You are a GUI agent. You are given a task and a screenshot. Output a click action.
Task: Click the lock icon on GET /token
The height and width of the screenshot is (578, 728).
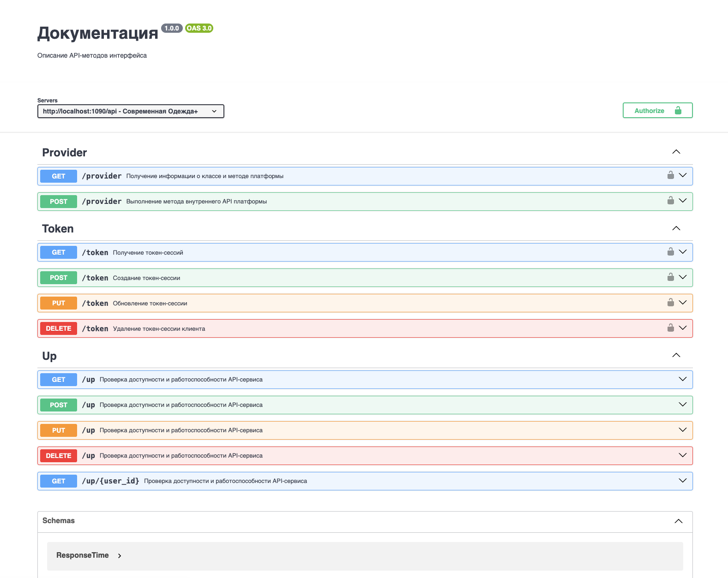(x=670, y=252)
